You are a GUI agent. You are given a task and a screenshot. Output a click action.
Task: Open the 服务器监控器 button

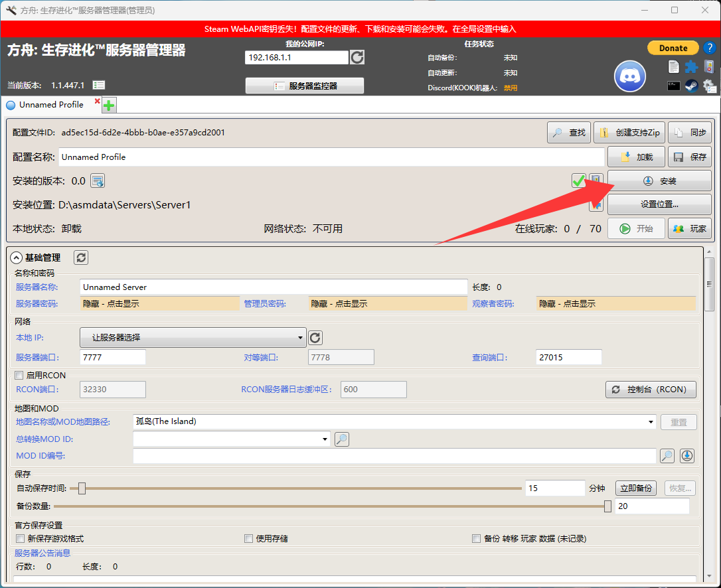click(305, 86)
